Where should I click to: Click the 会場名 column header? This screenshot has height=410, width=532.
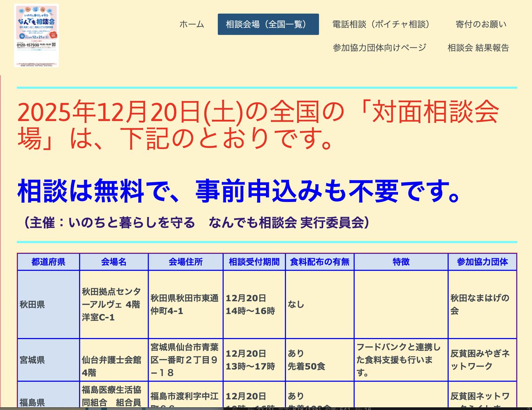click(114, 262)
